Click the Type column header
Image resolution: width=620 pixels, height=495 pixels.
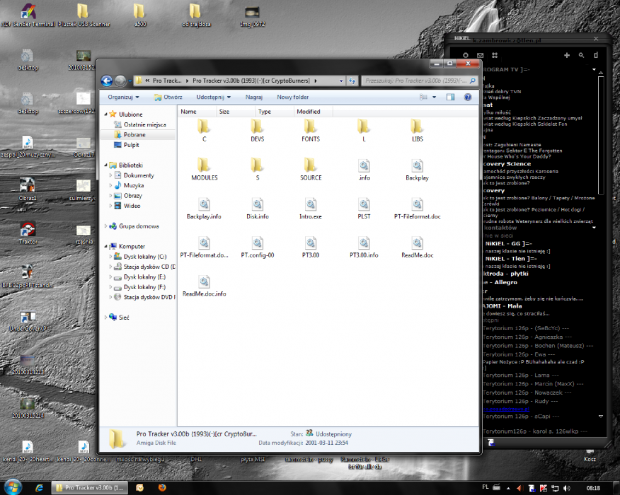point(275,111)
